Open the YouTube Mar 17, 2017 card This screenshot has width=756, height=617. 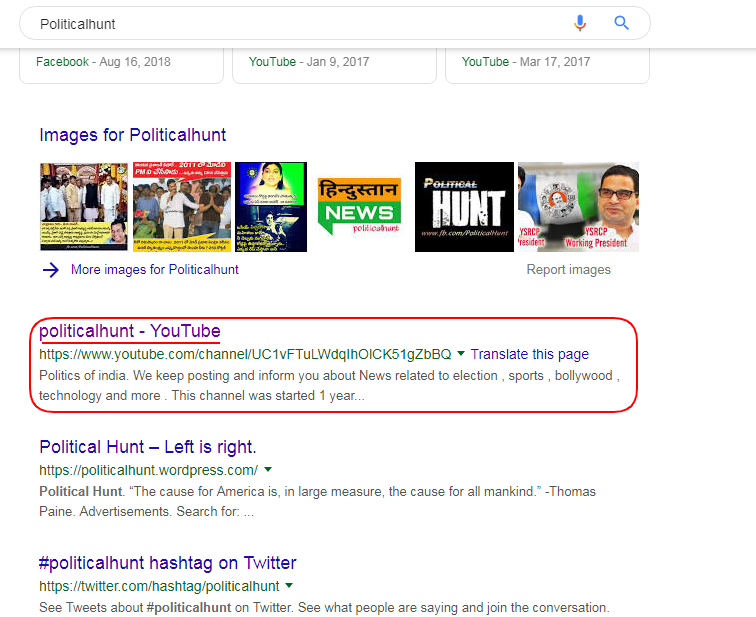[547, 66]
